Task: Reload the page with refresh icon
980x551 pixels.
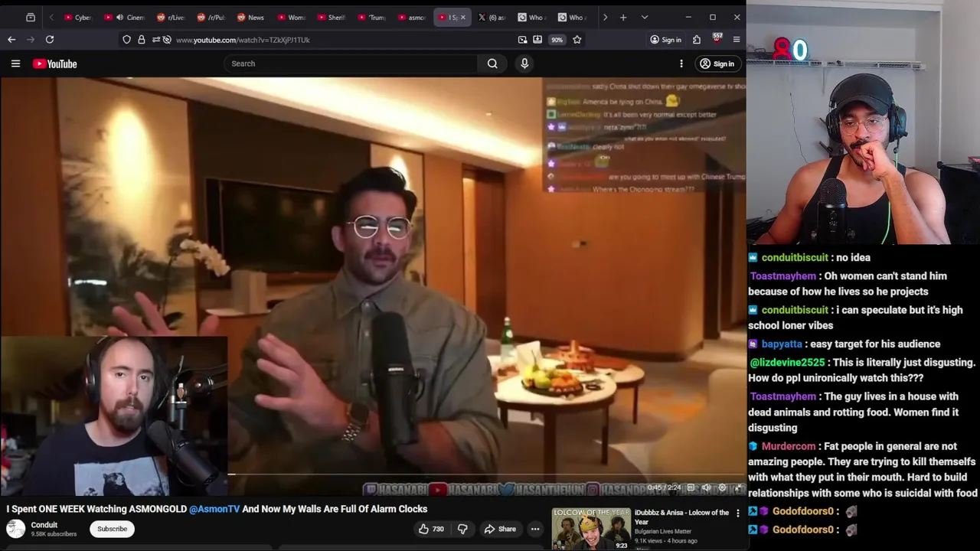Action: pyautogui.click(x=50, y=40)
